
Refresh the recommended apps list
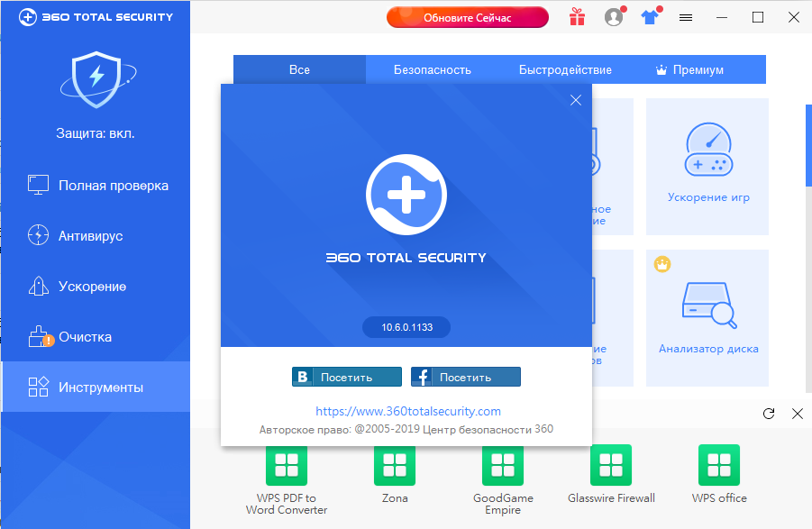[769, 413]
